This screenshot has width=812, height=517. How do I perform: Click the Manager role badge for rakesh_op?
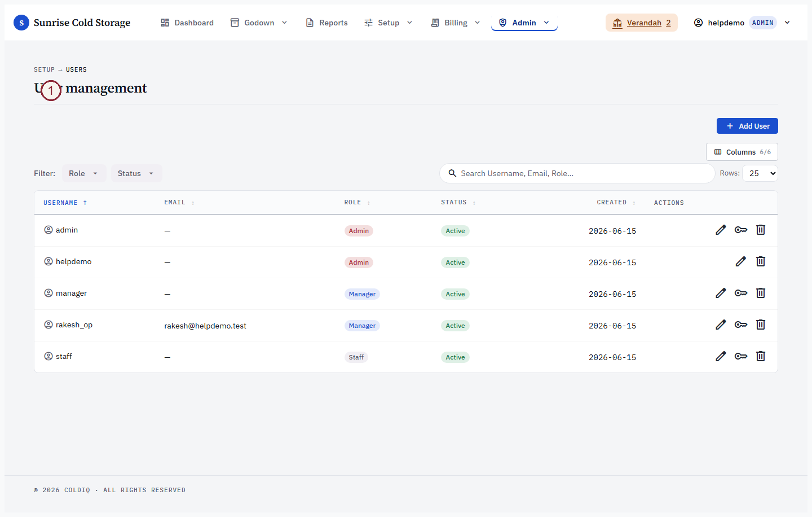[362, 326]
